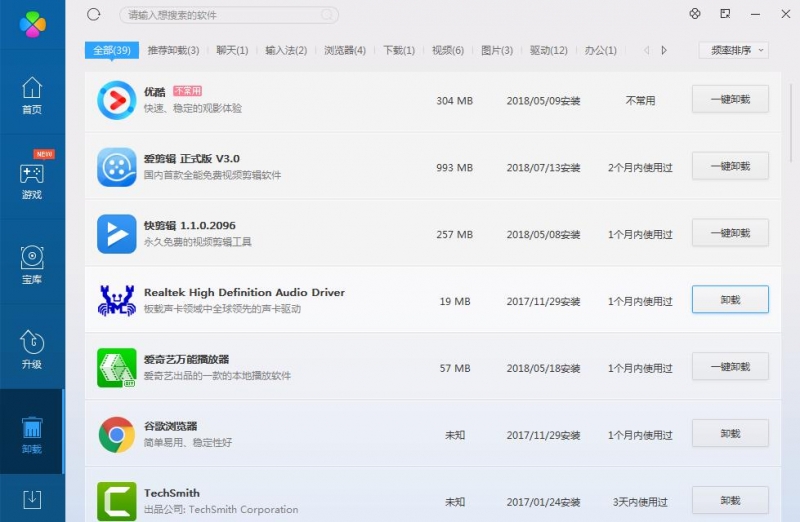The image size is (800, 522).
Task: Select the 办公(1) tab
Action: coord(601,50)
